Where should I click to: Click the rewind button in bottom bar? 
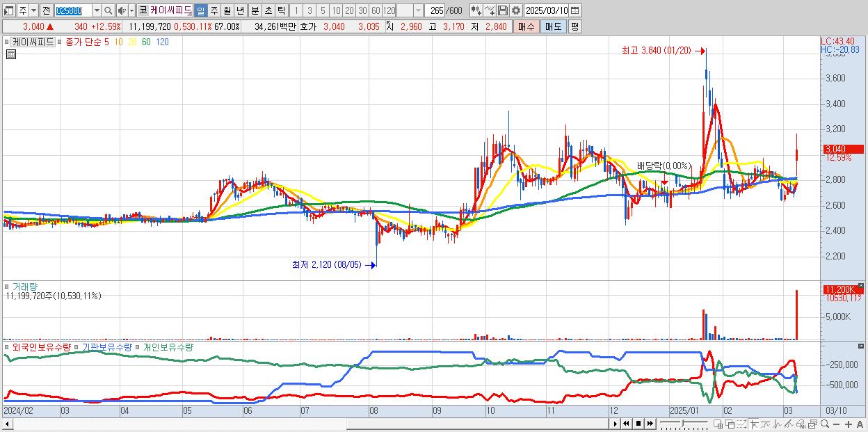(x=627, y=424)
